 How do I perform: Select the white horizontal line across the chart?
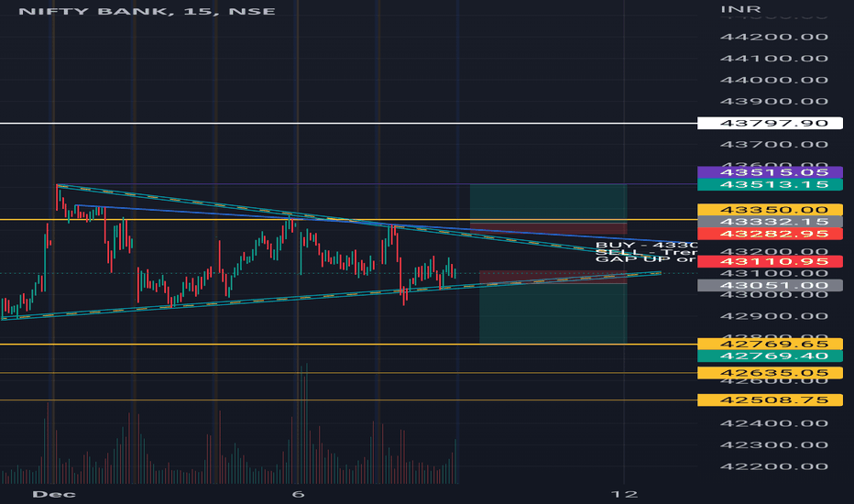(x=348, y=124)
